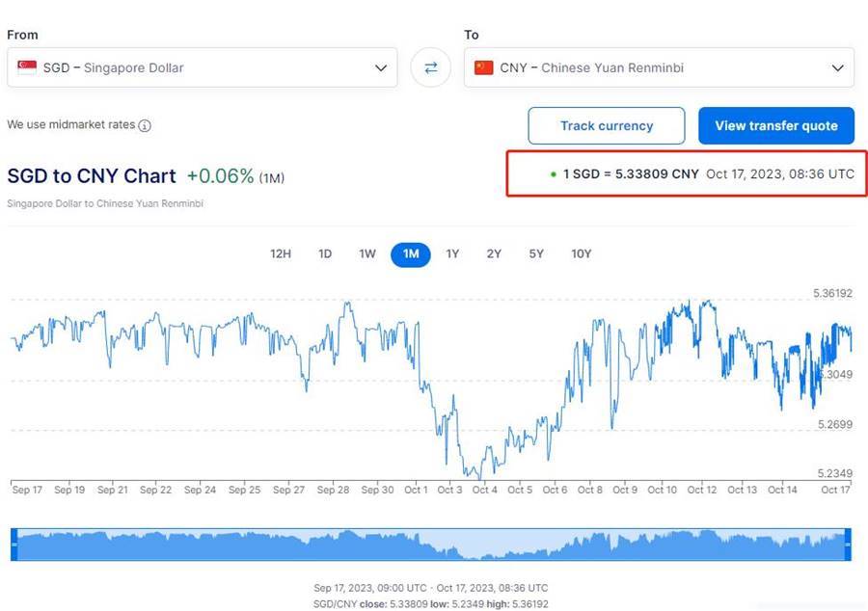Click the green live rate dot
This screenshot has width=868, height=611.
point(553,174)
